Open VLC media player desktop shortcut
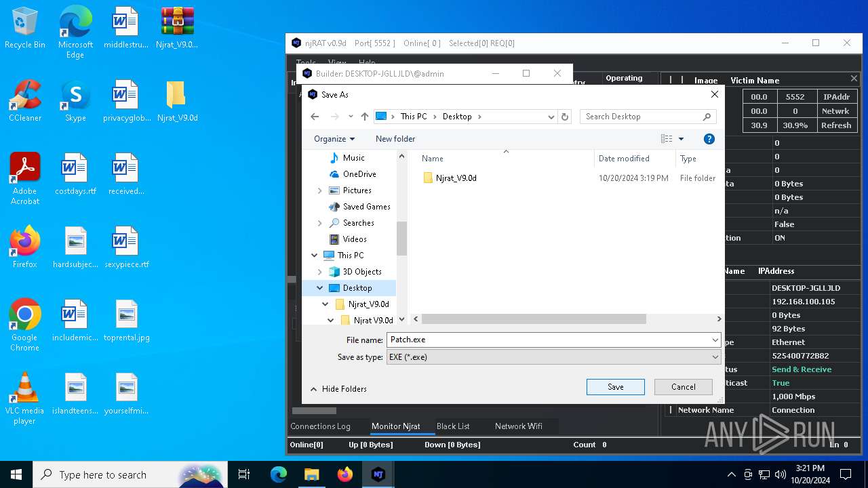Image resolution: width=868 pixels, height=488 pixels. pos(25,398)
